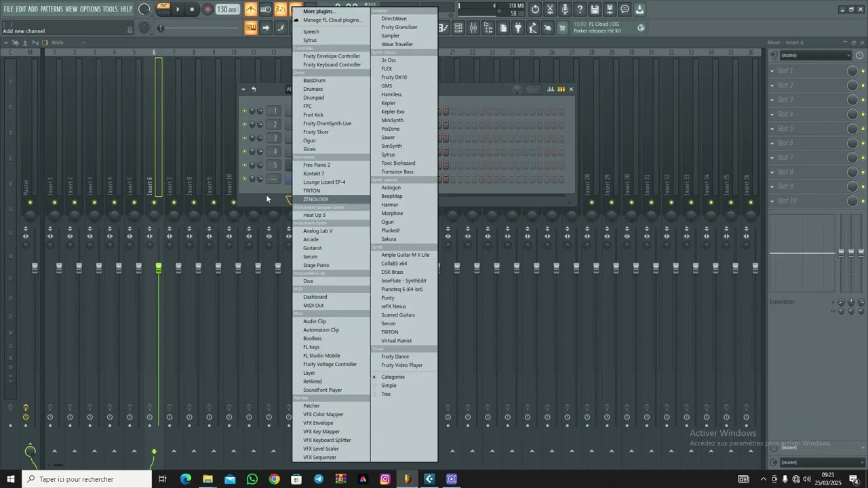Image resolution: width=868 pixels, height=488 pixels.
Task: Open the browser tree icon
Action: [488, 28]
